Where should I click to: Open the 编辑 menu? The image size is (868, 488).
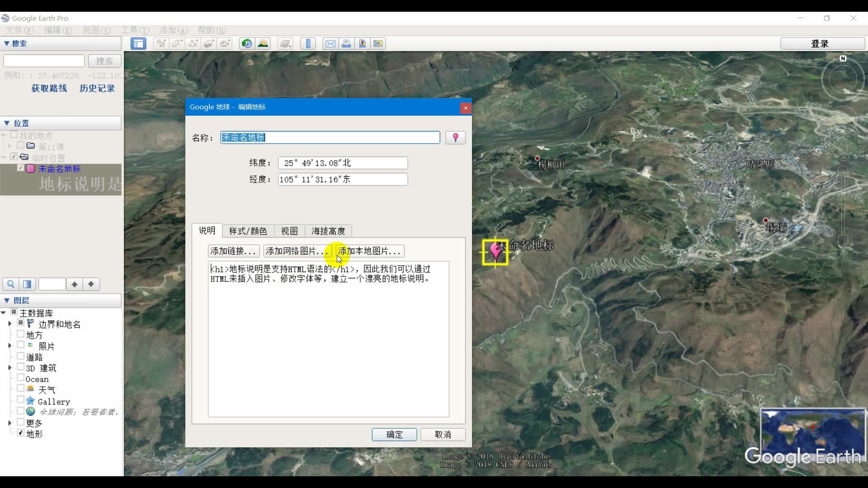point(58,30)
